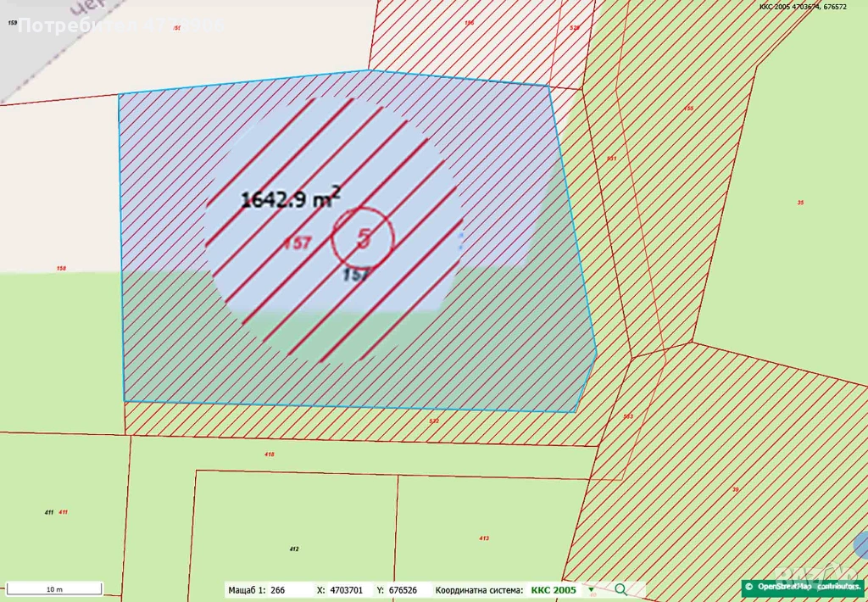Screen dimensions: 868x602
Task: Select hatched parcel 155
Action: [688, 109]
